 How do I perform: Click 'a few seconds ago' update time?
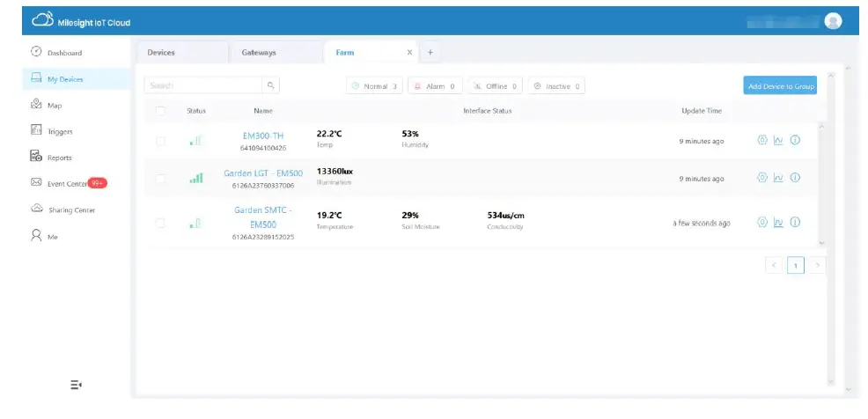(x=702, y=223)
